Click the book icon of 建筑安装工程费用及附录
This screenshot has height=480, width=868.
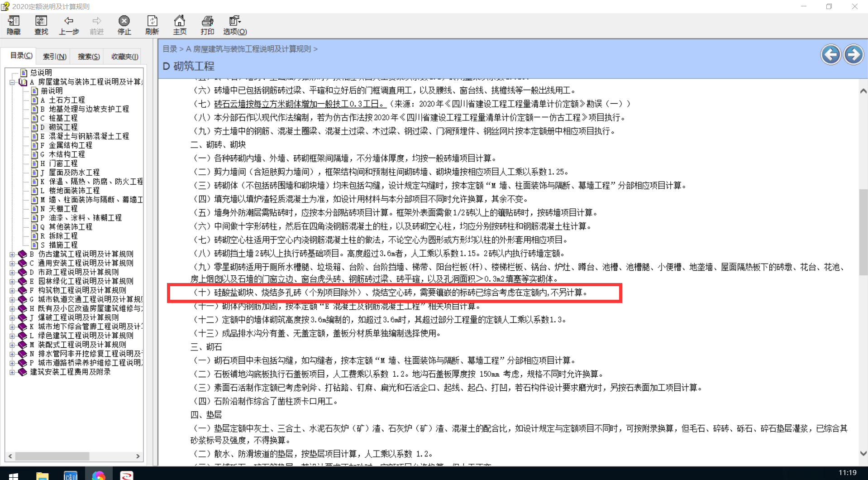click(x=22, y=372)
